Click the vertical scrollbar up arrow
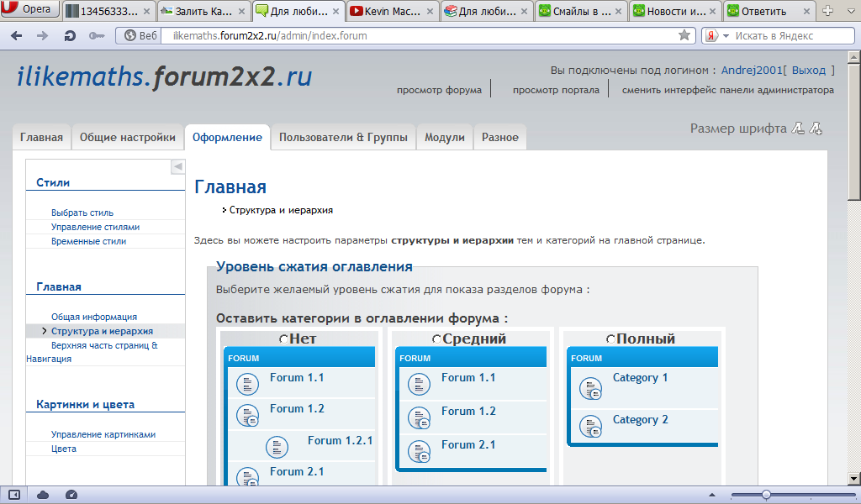This screenshot has height=504, width=861. [x=854, y=56]
